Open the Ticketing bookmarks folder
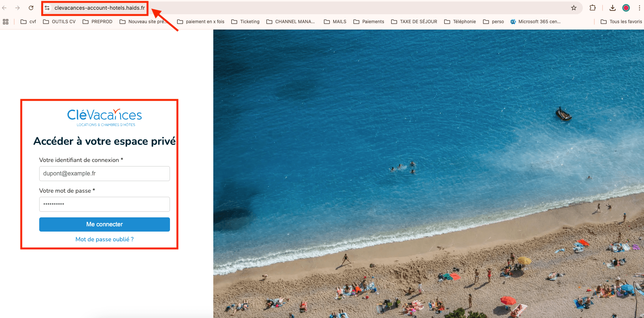This screenshot has width=644, height=318. (245, 22)
